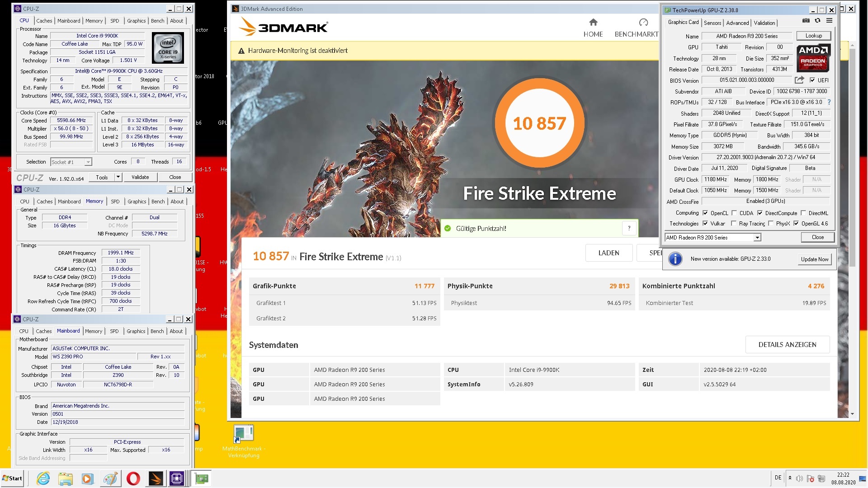The height and width of the screenshot is (488, 868).
Task: Switch to CPU-Z via its purple taskbar icon
Action: click(177, 479)
